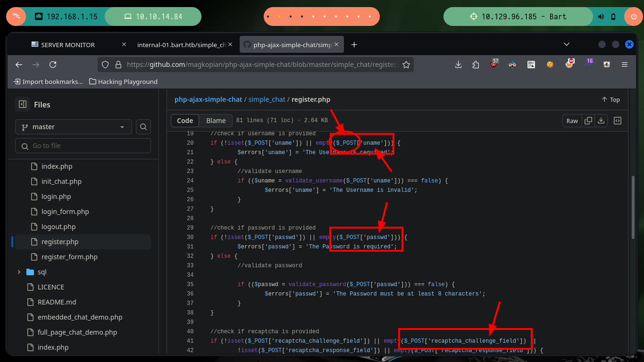Search files with magnifier button beside master
This screenshot has width=644, height=362.
(143, 127)
